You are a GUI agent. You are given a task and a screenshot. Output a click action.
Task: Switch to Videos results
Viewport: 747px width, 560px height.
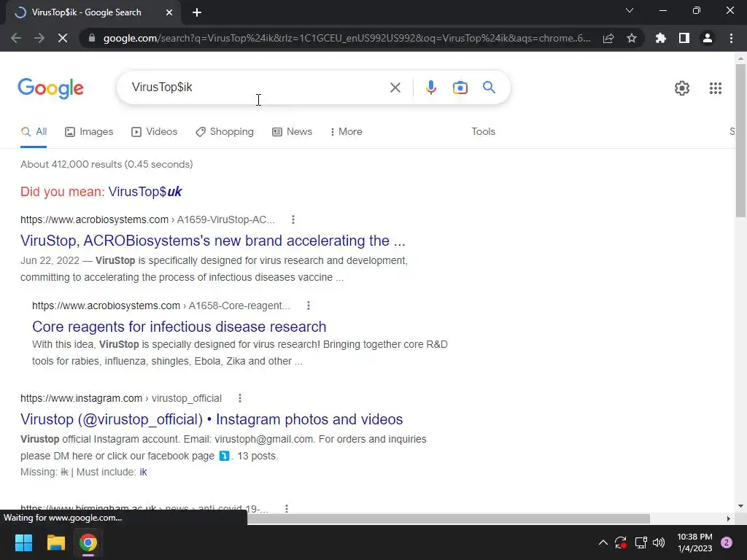[155, 132]
